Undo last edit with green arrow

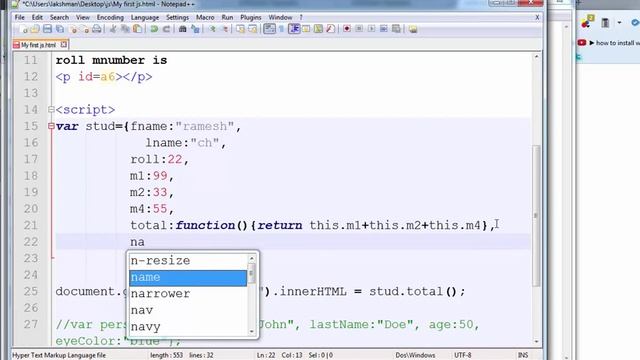click(x=154, y=29)
